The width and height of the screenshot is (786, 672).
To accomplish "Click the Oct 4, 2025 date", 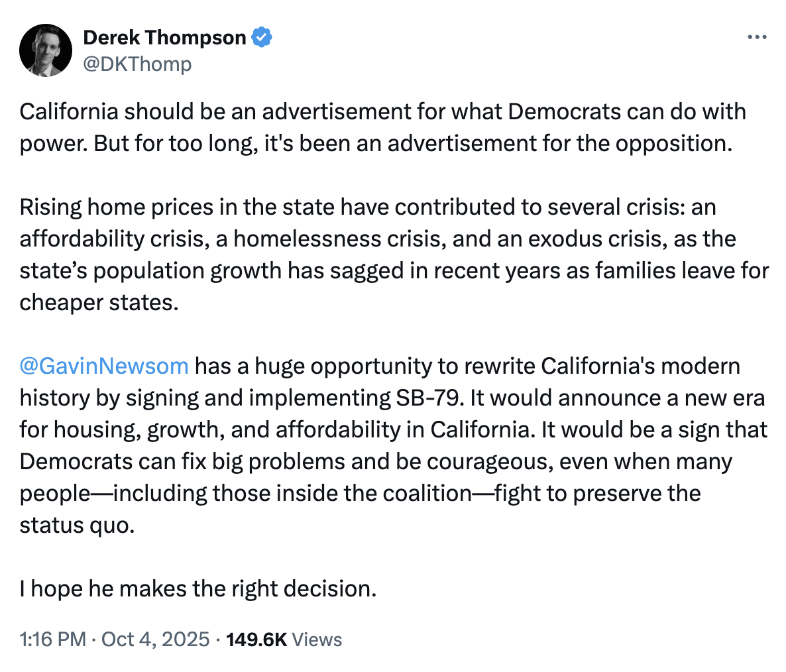I will [156, 640].
